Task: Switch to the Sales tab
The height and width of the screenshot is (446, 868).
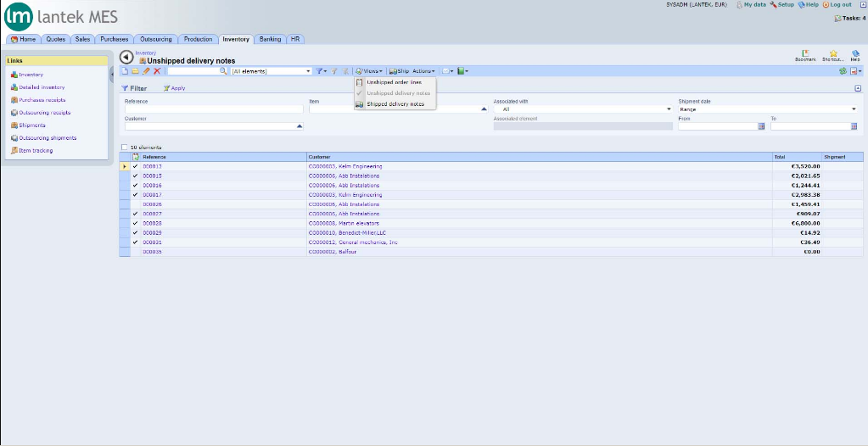Action: pos(82,39)
